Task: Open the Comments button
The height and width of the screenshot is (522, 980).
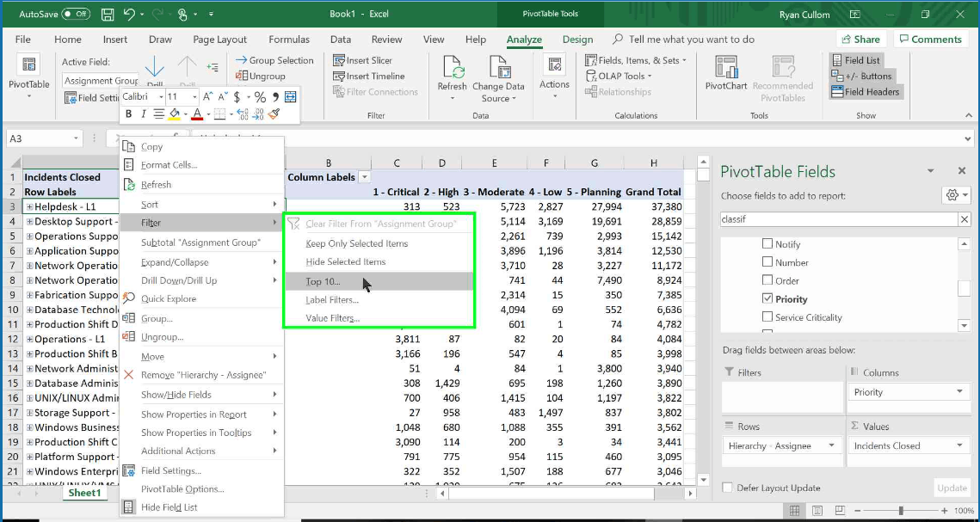Action: click(x=931, y=40)
